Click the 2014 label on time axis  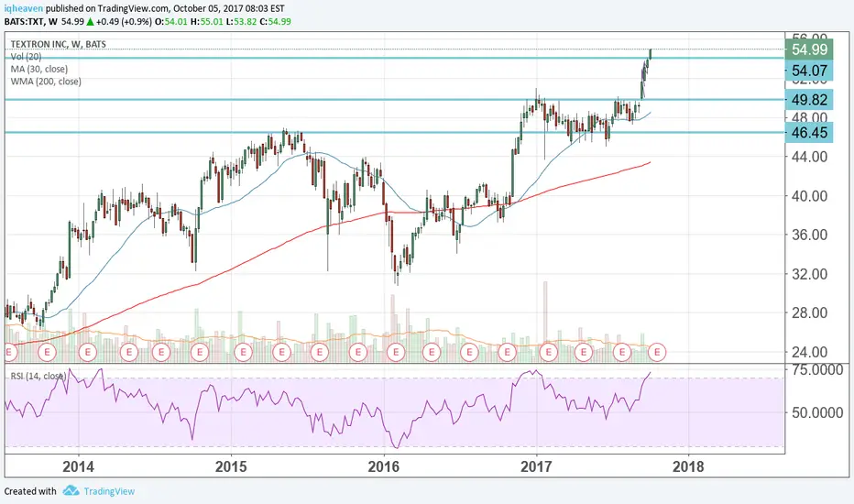coord(78,467)
